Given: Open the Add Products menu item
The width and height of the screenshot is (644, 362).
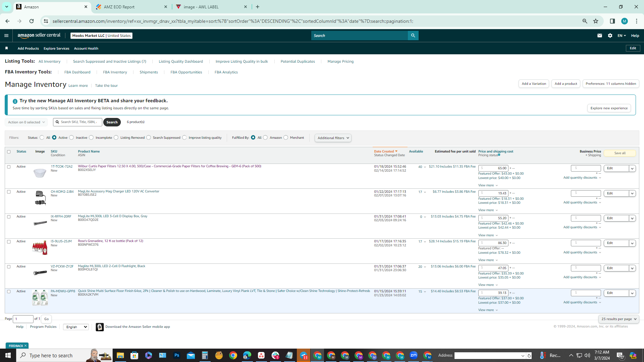Looking at the screenshot, I should [28, 49].
